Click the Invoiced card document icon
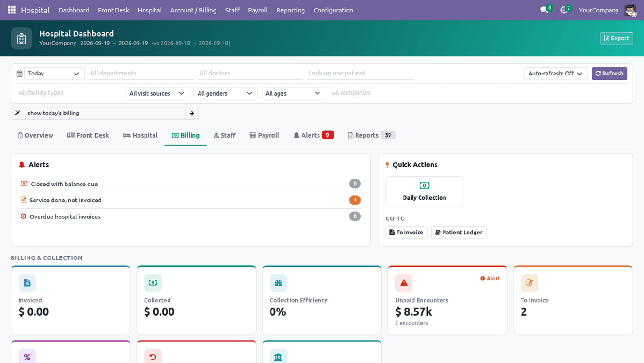The width and height of the screenshot is (644, 363). (x=27, y=282)
